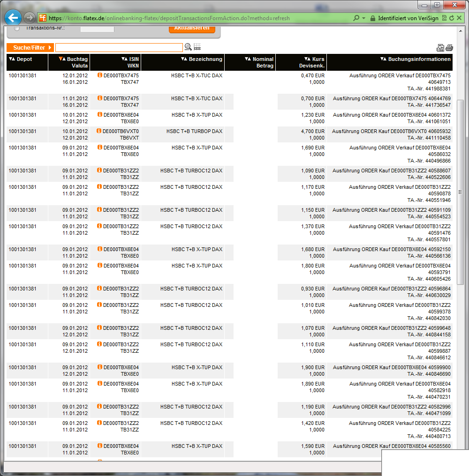Click the magnifier icon next to filter field

[x=188, y=47]
